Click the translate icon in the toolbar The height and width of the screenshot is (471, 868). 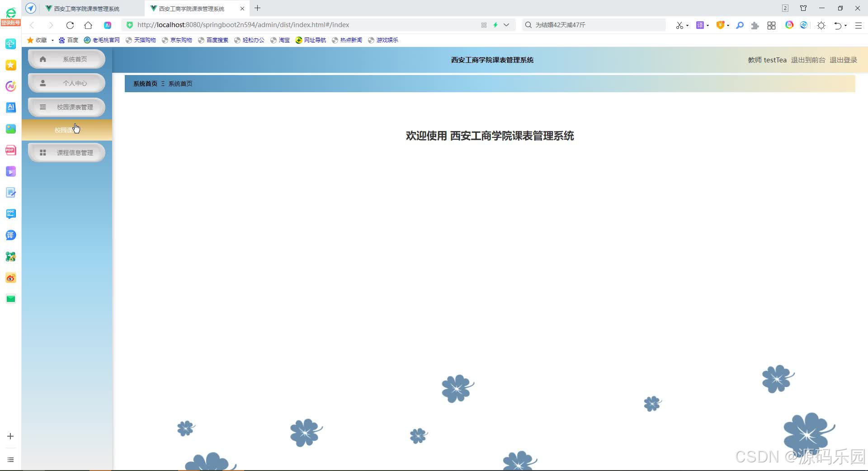click(x=701, y=25)
